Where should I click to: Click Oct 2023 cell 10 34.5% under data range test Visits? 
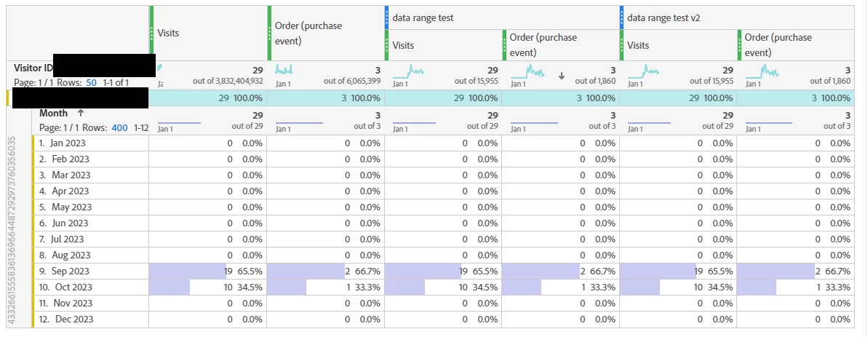[443, 288]
